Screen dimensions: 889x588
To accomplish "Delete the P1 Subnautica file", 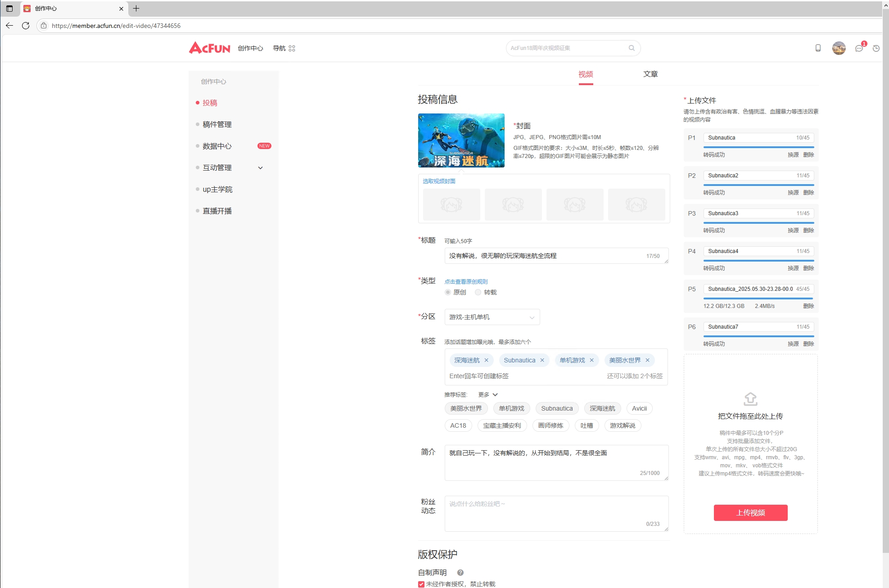I will (808, 154).
